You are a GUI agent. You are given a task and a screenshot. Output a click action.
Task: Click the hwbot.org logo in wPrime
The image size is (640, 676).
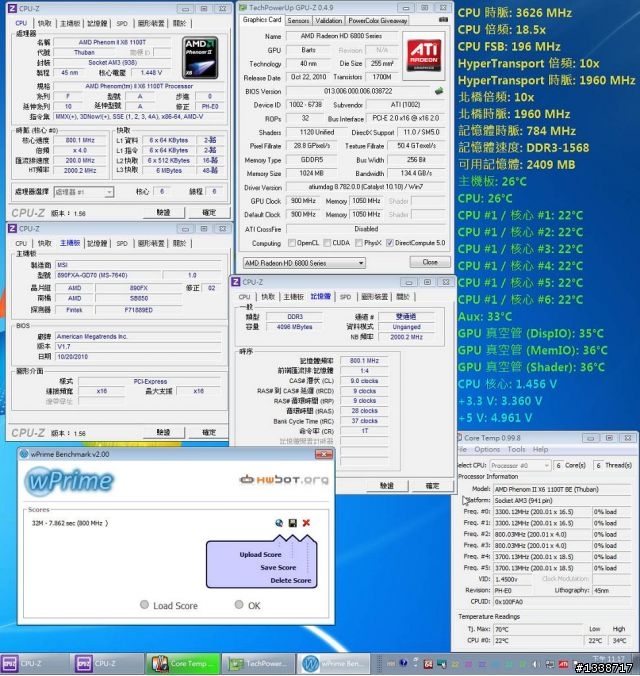tap(284, 479)
